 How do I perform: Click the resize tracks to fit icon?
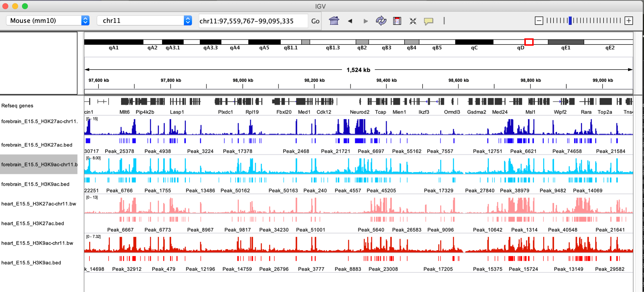click(x=413, y=21)
